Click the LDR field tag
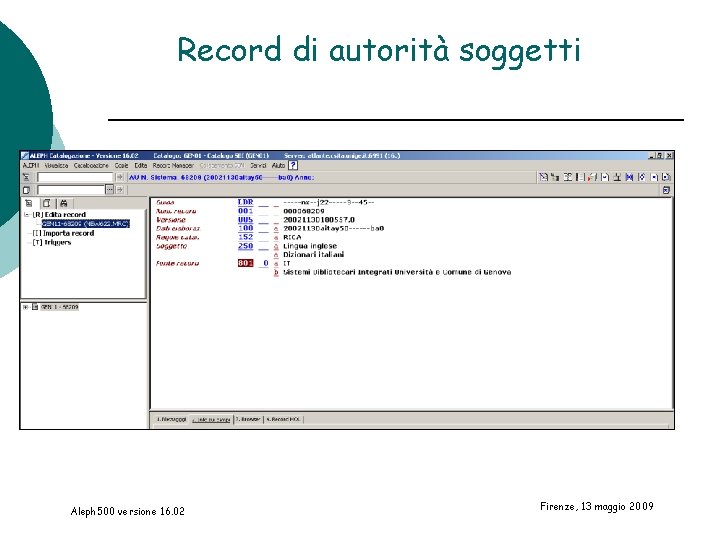 pos(245,202)
